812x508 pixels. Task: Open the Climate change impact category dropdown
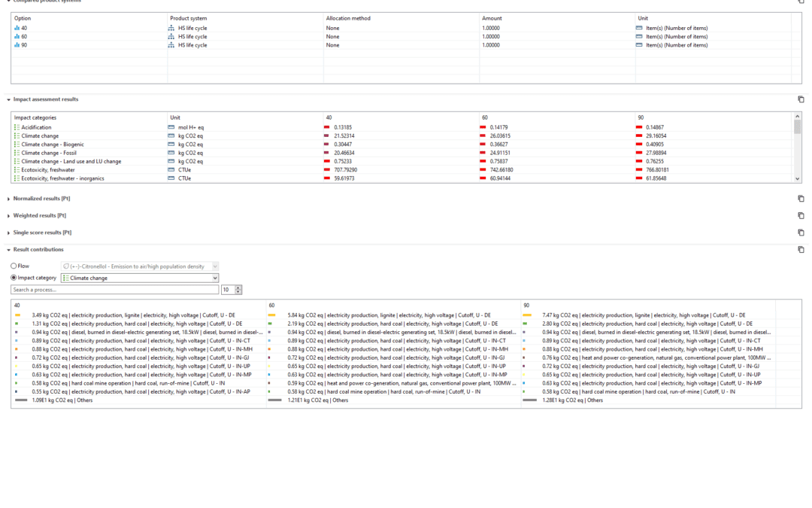coord(214,278)
